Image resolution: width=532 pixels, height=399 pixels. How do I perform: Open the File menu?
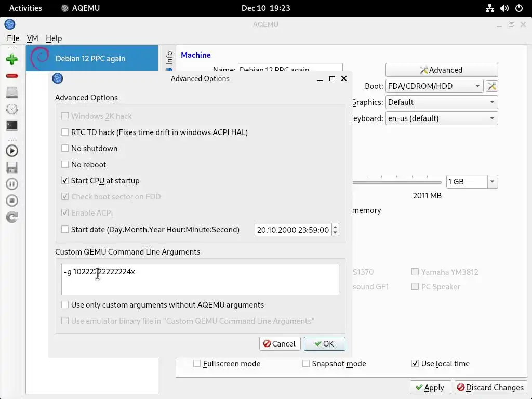point(13,38)
